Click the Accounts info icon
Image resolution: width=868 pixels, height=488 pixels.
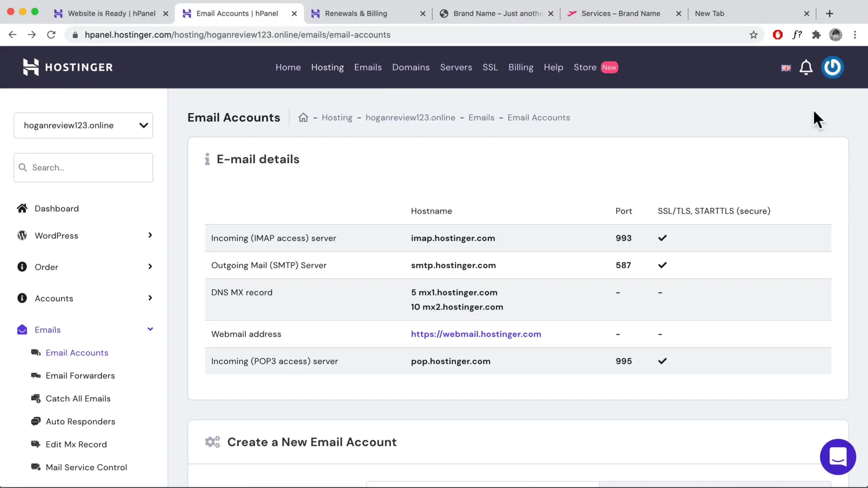coord(22,298)
